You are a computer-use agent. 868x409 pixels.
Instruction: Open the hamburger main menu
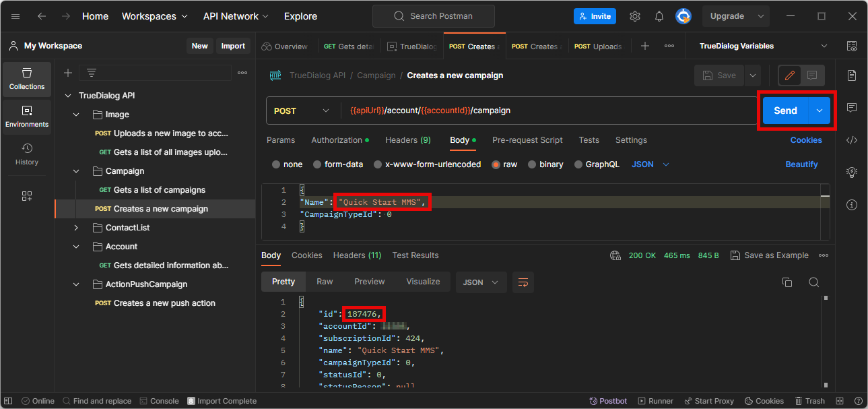15,16
